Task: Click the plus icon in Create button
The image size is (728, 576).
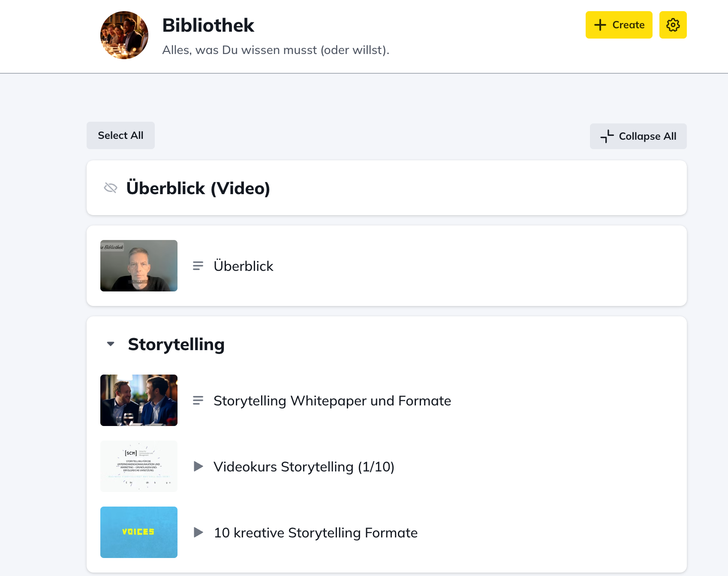Action: [x=600, y=25]
